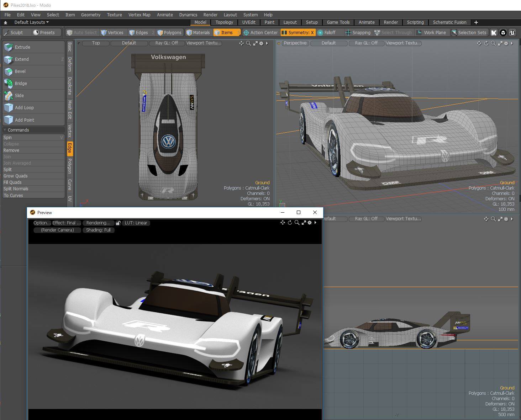Zoom icon in Preview window header
This screenshot has height=420, width=521.
(297, 223)
